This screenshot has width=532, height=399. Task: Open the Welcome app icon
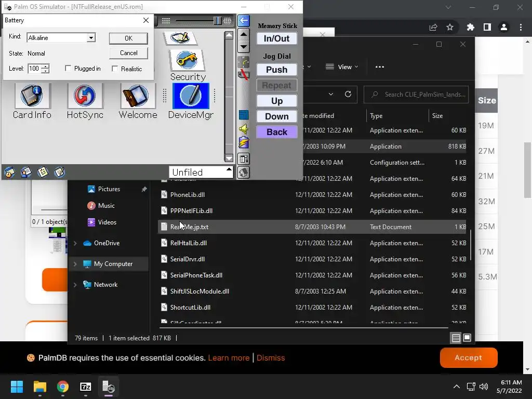click(x=138, y=101)
